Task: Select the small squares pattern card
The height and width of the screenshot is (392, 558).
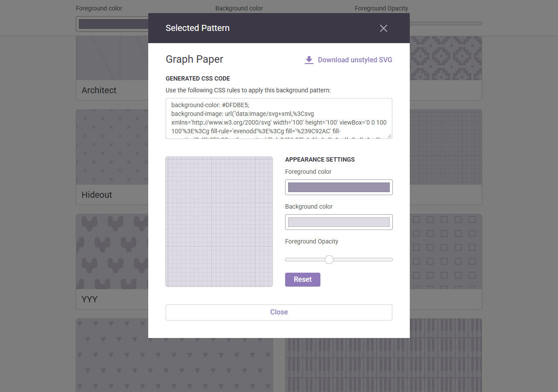Action: click(x=446, y=262)
